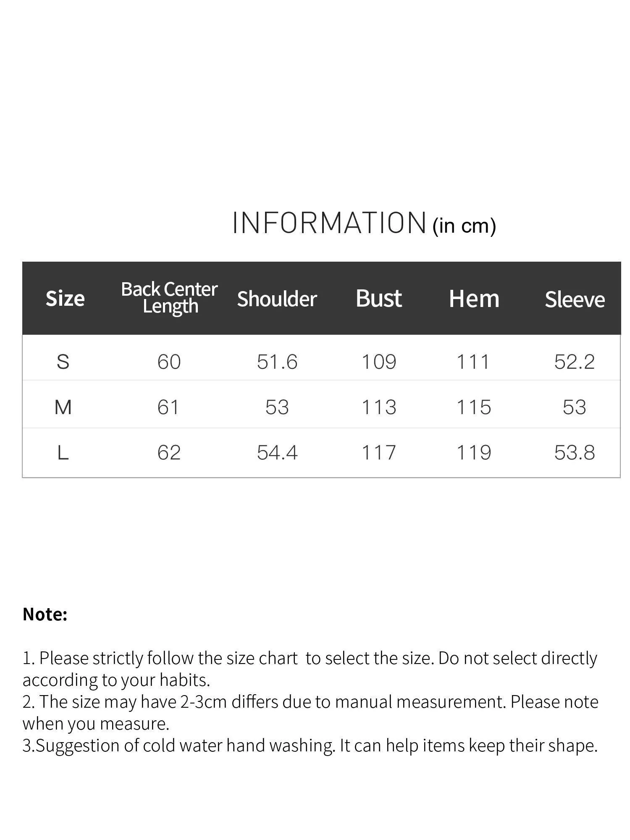The width and height of the screenshot is (630, 840).
Task: Select the Hem column header
Action: tap(474, 299)
